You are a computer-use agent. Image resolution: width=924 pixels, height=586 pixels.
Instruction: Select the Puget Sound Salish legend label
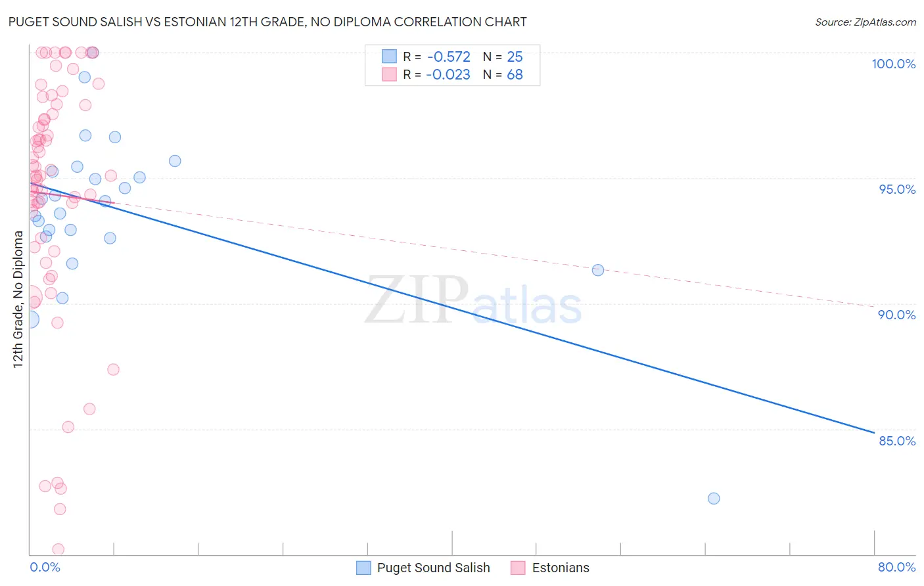pyautogui.click(x=434, y=568)
